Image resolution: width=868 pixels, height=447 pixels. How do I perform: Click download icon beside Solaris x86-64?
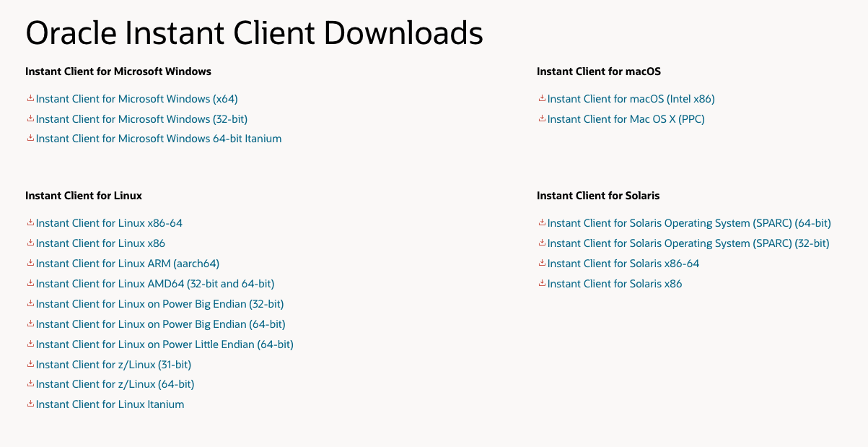pyautogui.click(x=542, y=263)
